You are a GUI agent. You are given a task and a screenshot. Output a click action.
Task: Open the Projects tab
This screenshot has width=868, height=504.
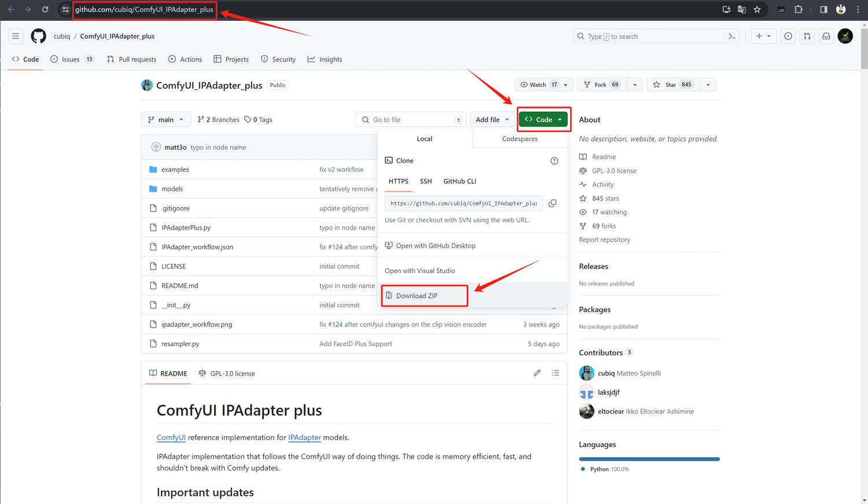pyautogui.click(x=231, y=59)
